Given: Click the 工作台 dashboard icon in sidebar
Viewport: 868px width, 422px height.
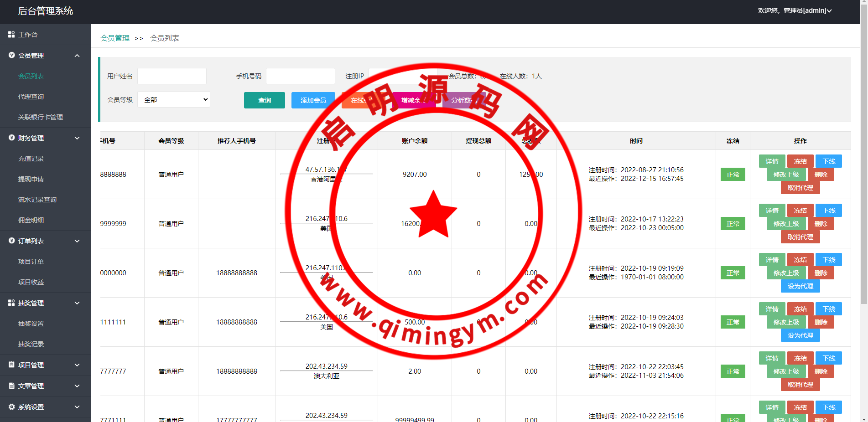Looking at the screenshot, I should pos(11,35).
